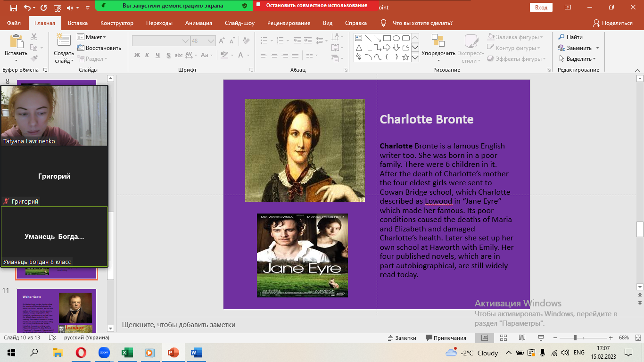Screen dimensions: 644x362
Task: Select the oval shape in the shapes gallery
Action: pyautogui.click(x=396, y=38)
